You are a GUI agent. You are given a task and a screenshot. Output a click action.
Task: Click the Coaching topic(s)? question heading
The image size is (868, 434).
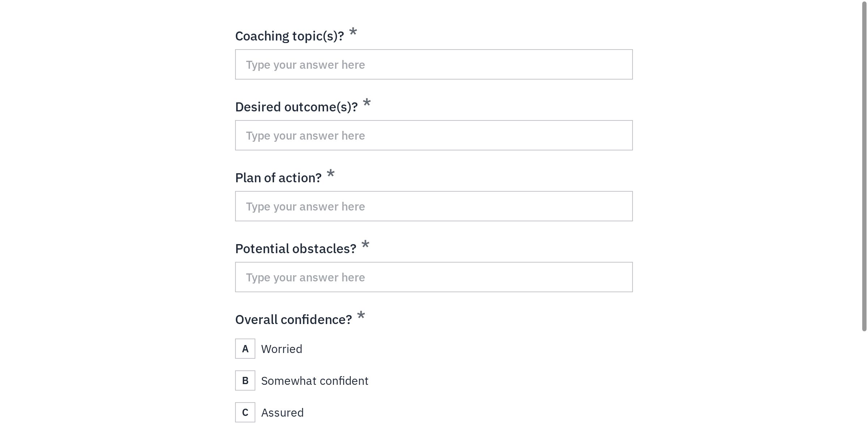click(x=292, y=36)
